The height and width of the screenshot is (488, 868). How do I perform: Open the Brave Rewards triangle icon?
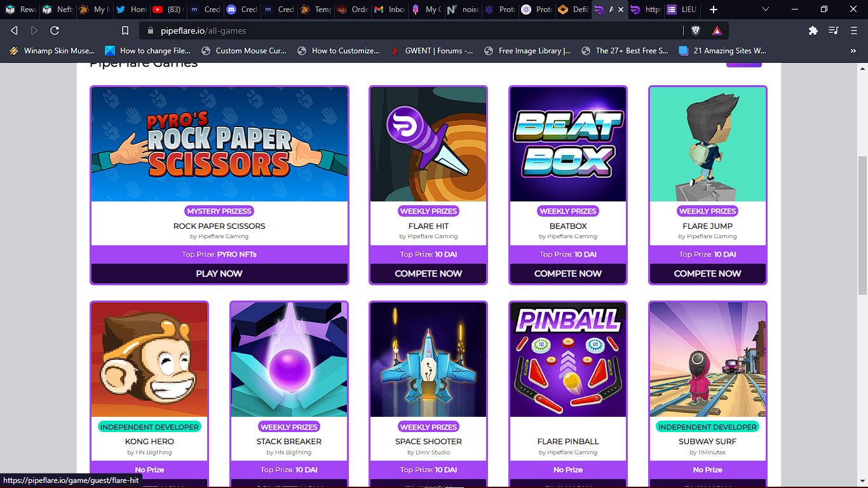[x=717, y=30]
